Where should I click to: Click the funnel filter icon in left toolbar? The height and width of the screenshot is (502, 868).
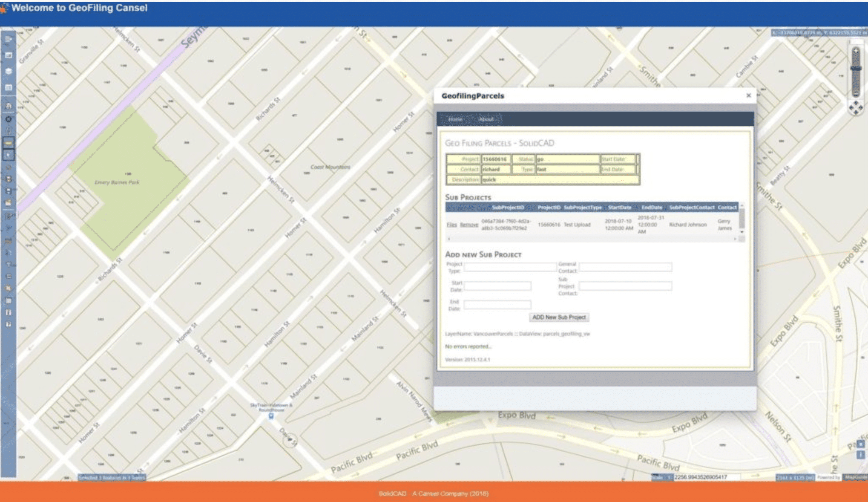click(x=8, y=264)
